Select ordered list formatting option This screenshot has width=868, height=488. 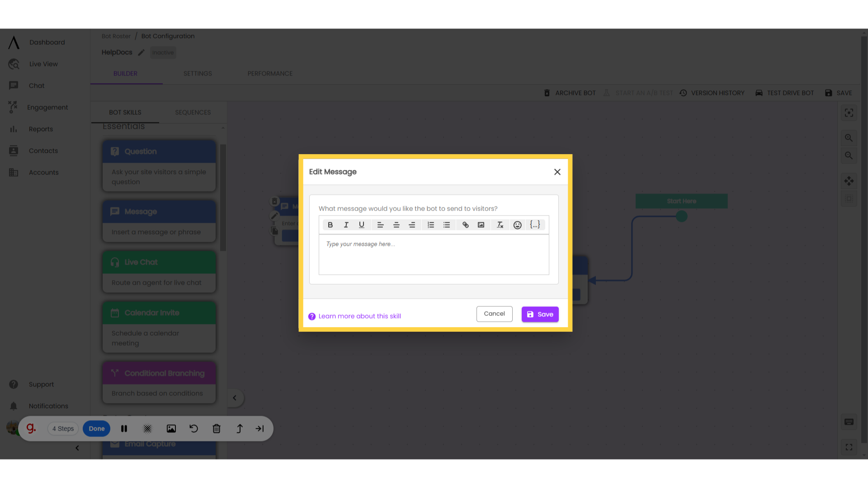point(430,225)
